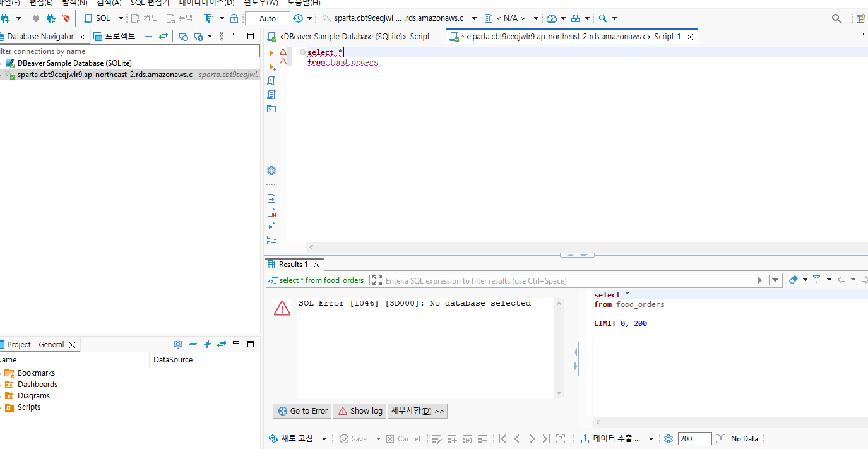Apply filter with the play arrow button
868x449 pixels.
[760, 280]
